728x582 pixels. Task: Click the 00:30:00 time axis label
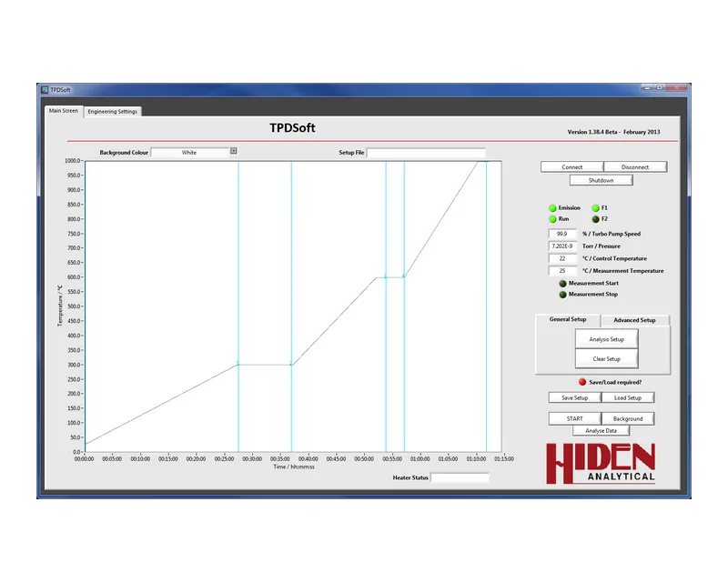[252, 459]
